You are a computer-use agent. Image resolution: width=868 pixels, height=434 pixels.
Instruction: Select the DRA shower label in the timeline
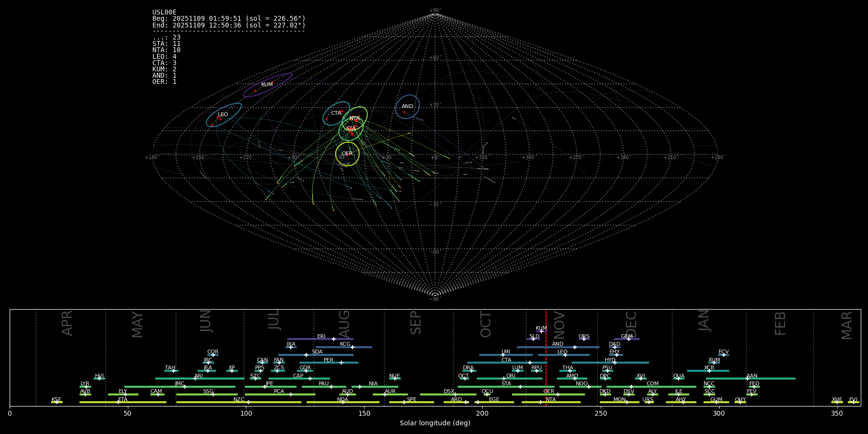pos(468,368)
